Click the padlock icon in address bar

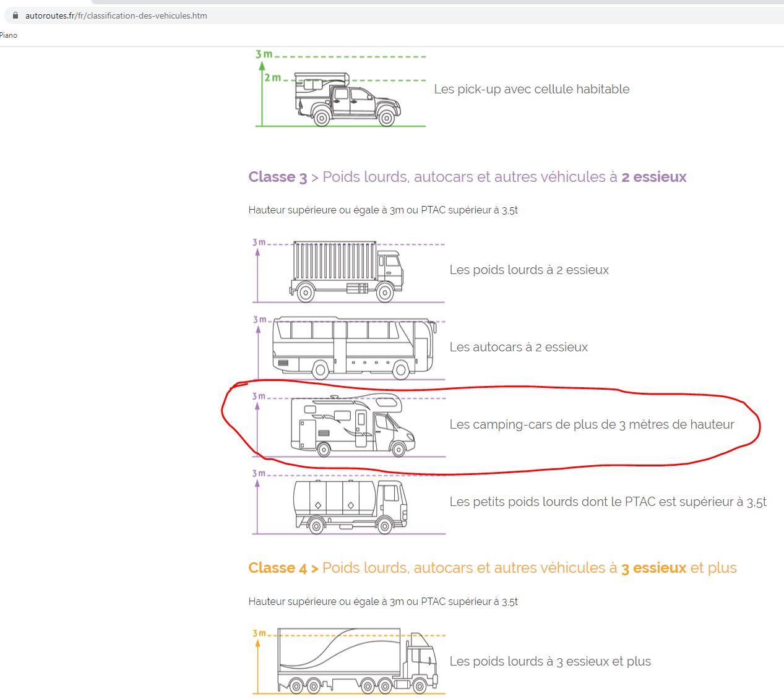point(16,15)
